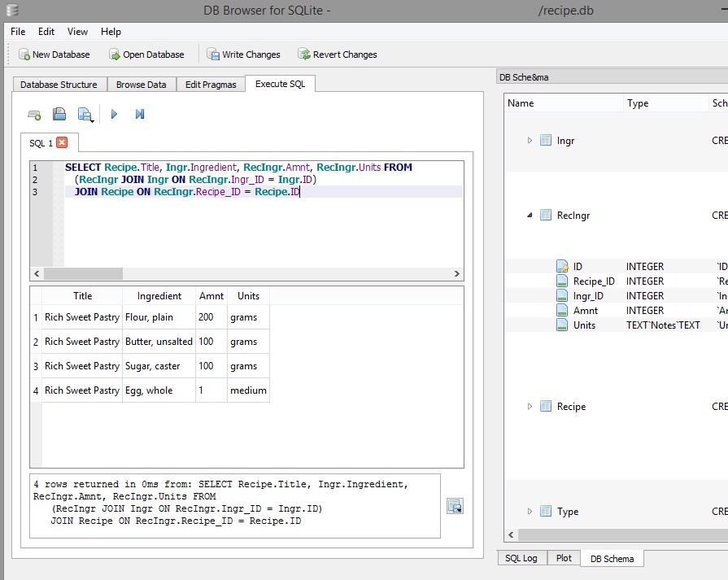728x580 pixels.
Task: Run the SQL with the execute play icon
Action: [x=114, y=115]
